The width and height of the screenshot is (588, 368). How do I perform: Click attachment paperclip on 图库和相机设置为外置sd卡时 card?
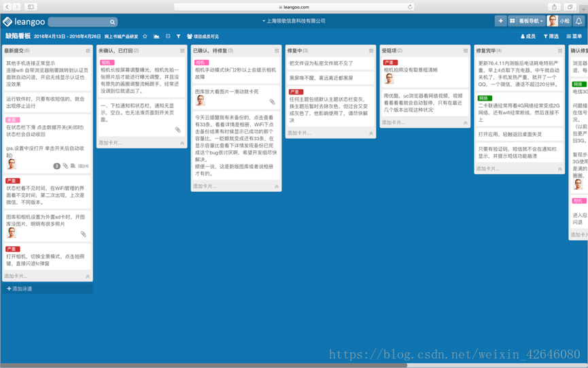83,234
